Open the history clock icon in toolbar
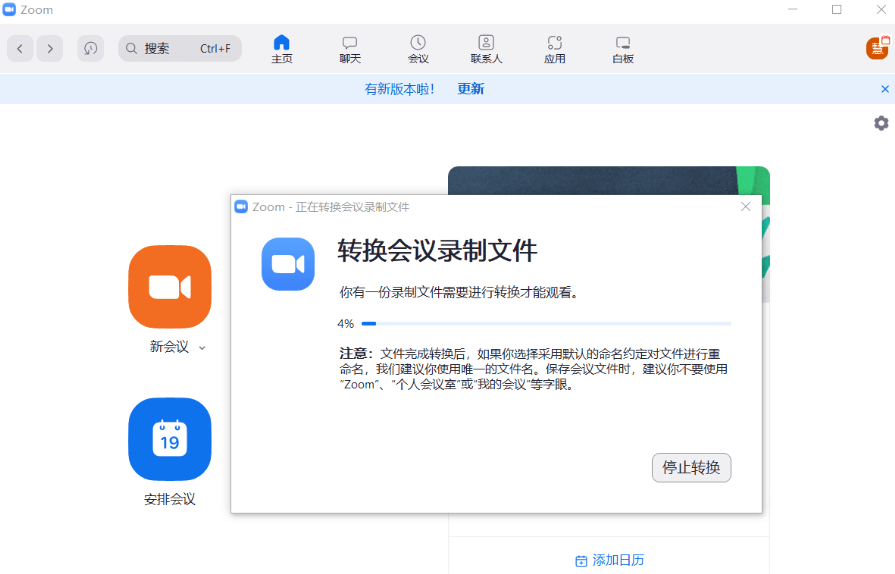Screen dimensions: 895x574 coord(90,48)
